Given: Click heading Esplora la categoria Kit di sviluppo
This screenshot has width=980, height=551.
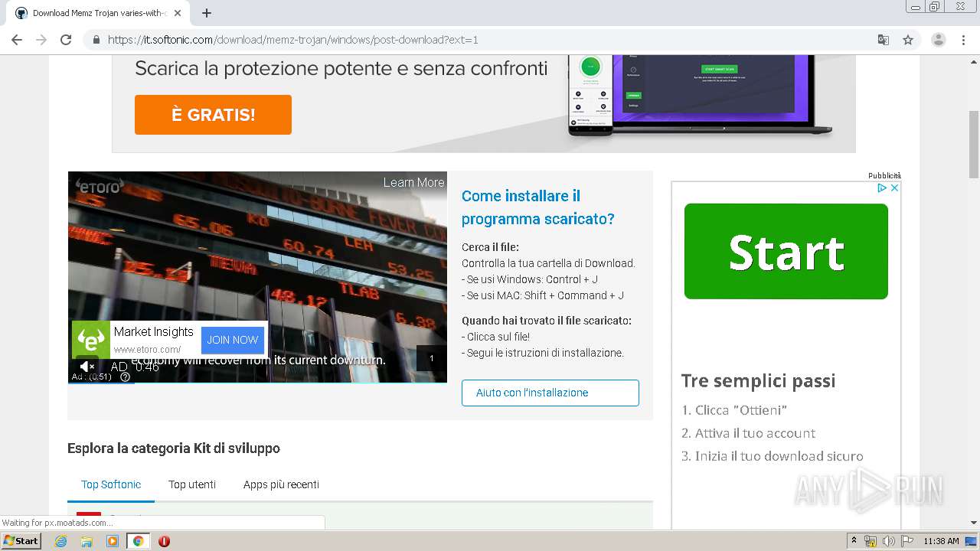Looking at the screenshot, I should (x=174, y=448).
